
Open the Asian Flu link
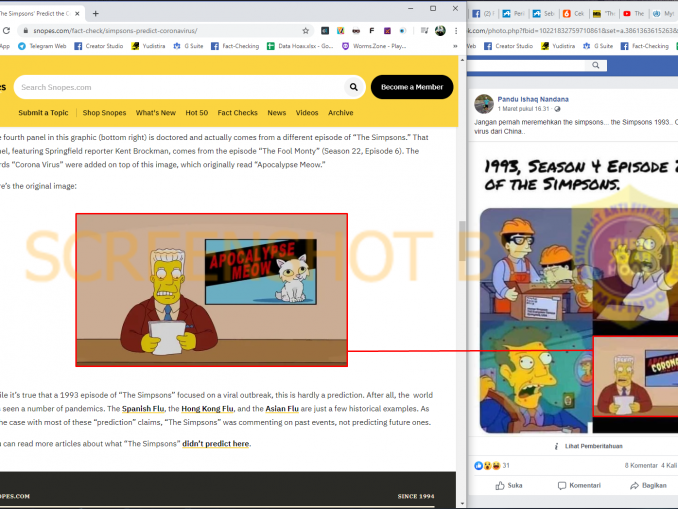(282, 409)
